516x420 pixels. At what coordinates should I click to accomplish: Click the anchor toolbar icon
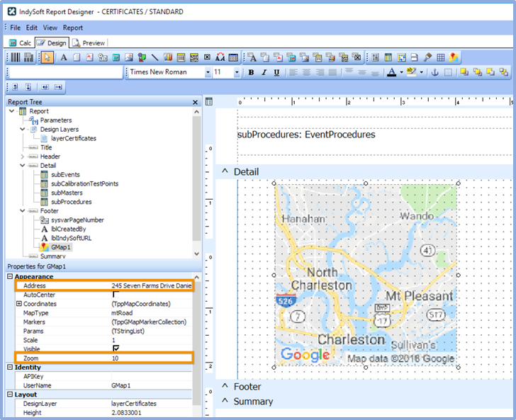point(434,72)
